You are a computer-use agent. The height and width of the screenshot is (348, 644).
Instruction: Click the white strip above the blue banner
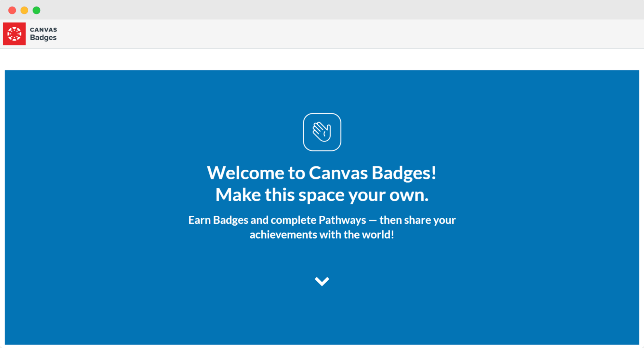click(322, 60)
